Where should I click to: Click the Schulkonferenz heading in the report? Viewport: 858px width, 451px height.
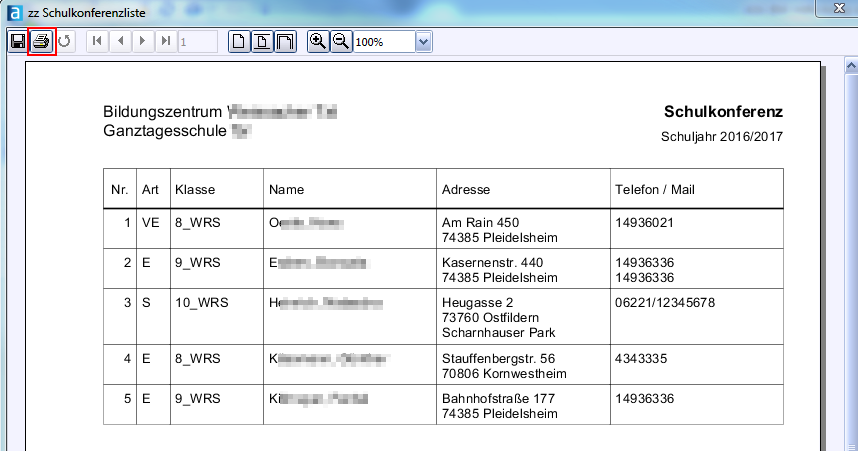pyautogui.click(x=723, y=111)
